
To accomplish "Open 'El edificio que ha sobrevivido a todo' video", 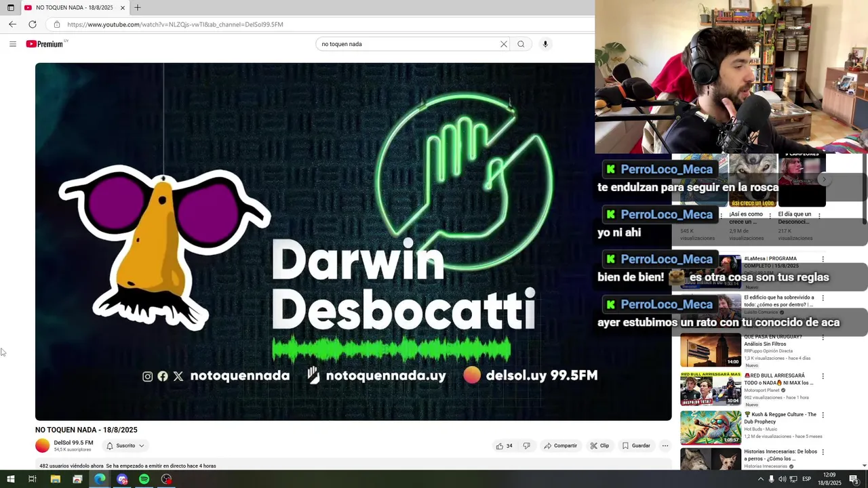I will pos(779,301).
